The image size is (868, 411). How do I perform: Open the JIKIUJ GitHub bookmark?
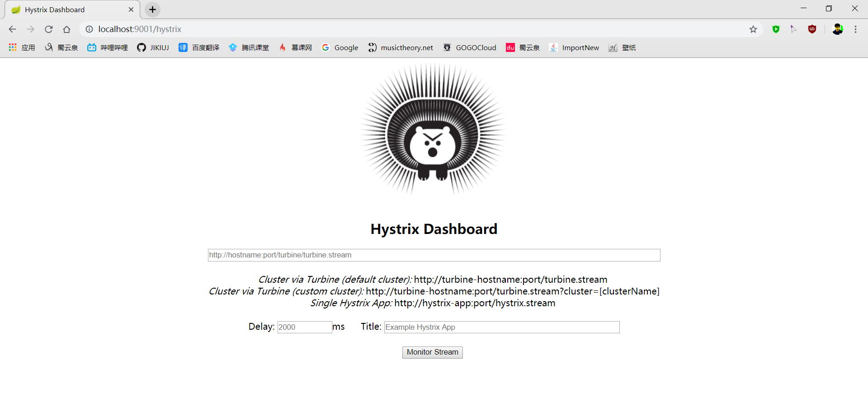[x=153, y=47]
